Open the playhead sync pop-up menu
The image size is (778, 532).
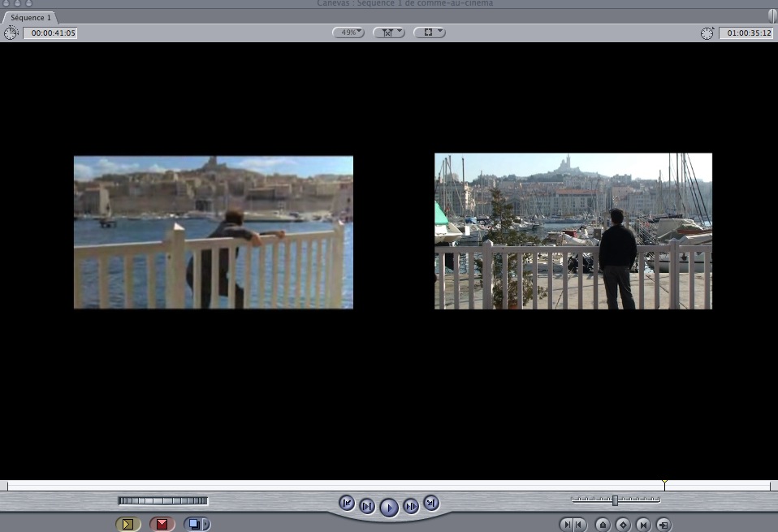point(389,32)
